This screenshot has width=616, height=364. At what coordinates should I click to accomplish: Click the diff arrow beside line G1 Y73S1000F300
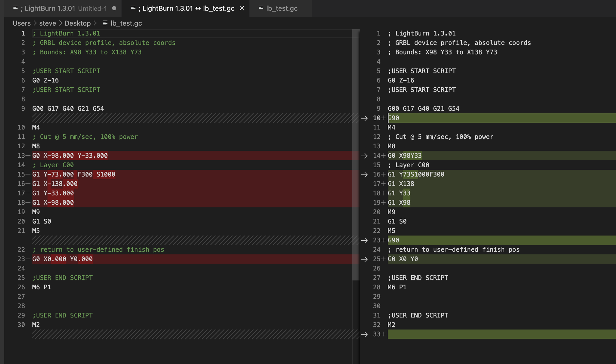pos(365,174)
